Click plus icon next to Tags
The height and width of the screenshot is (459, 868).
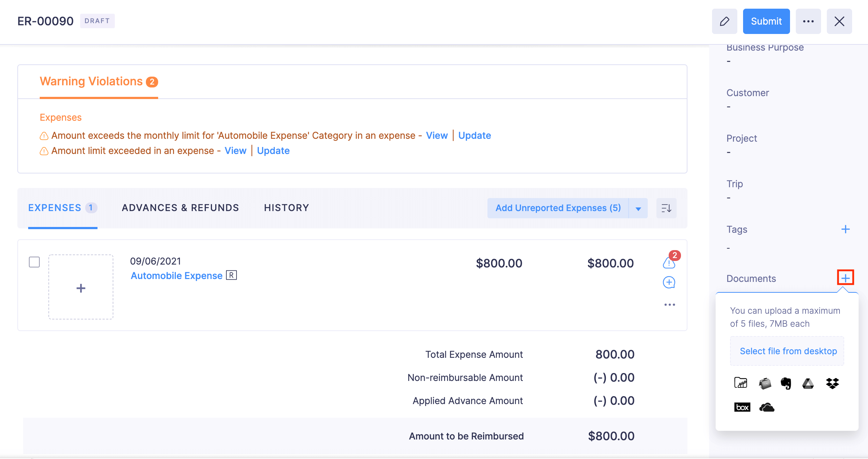[845, 229]
